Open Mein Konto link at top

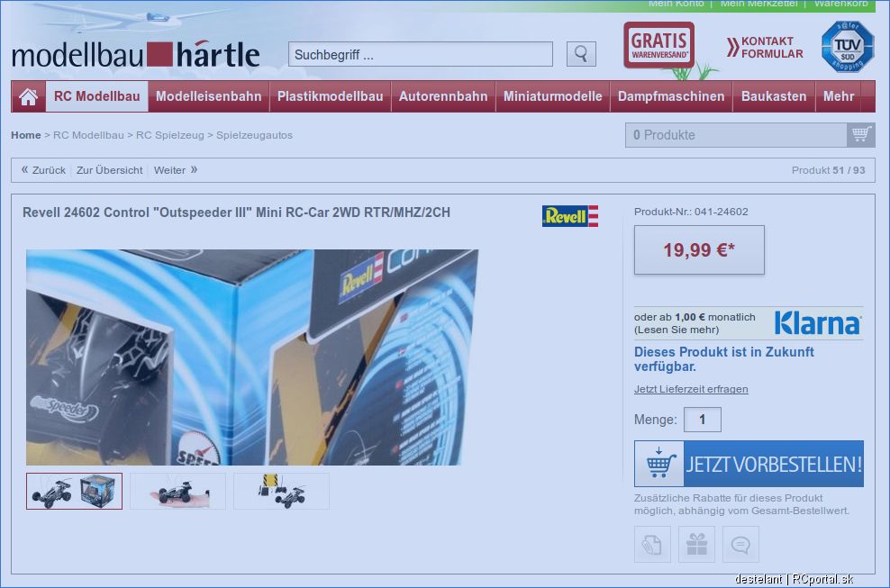coord(676,4)
